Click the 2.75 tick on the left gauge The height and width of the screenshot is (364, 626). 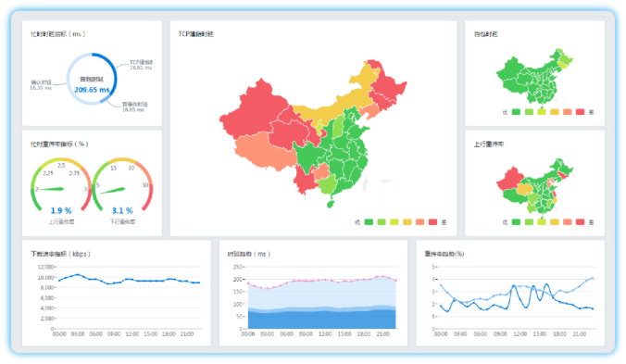coord(74,173)
